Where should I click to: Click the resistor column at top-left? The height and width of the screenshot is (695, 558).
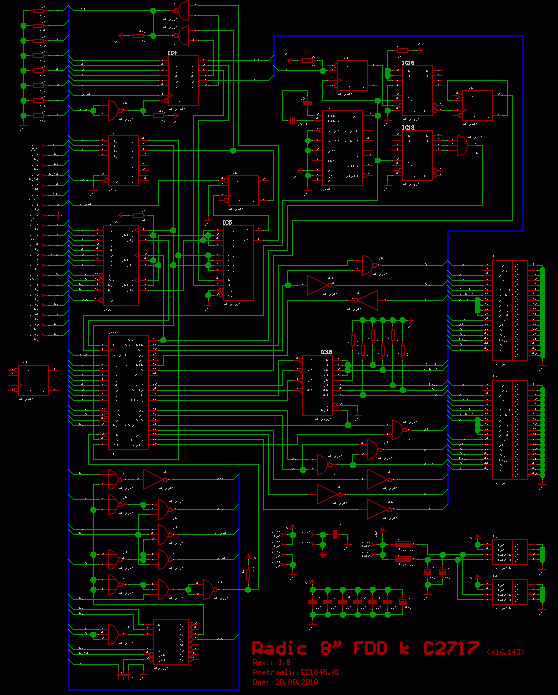point(39,63)
